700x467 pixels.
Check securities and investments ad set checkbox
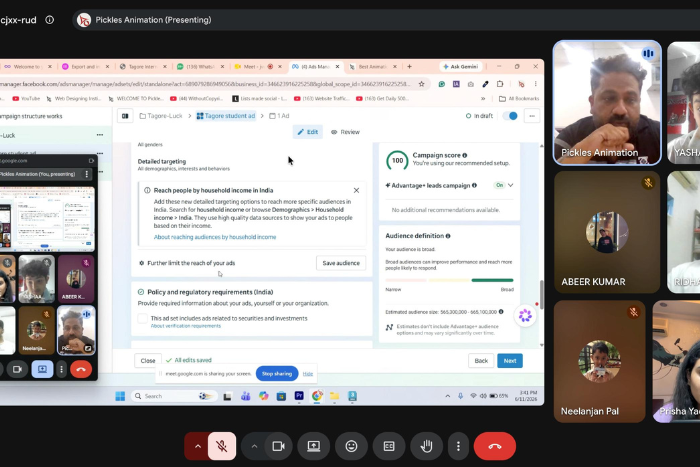142,318
